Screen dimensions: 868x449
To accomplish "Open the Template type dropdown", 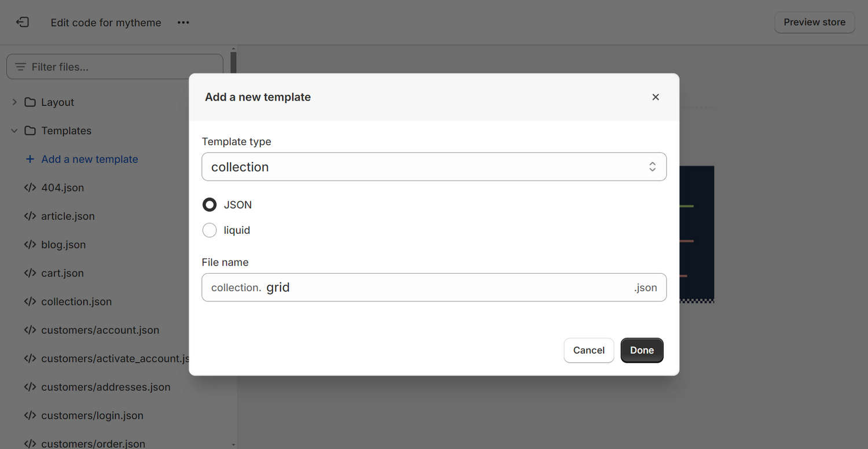I will click(x=434, y=167).
